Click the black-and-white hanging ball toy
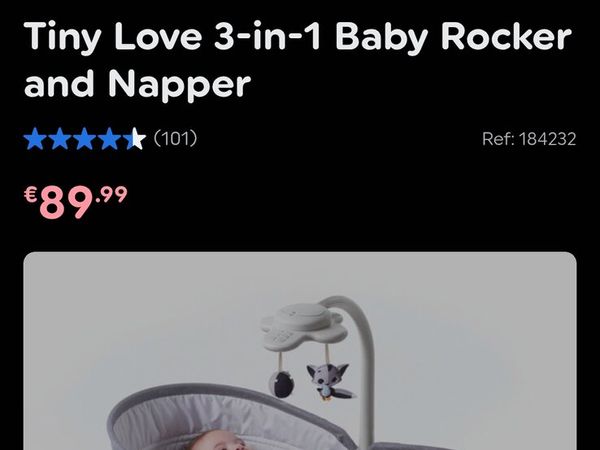Image resolution: width=600 pixels, height=450 pixels. [282, 384]
